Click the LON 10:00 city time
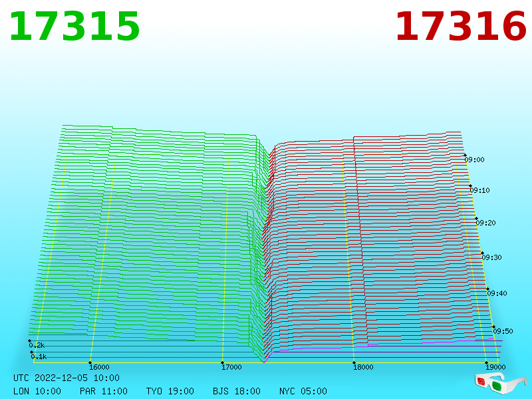 (x=37, y=391)
